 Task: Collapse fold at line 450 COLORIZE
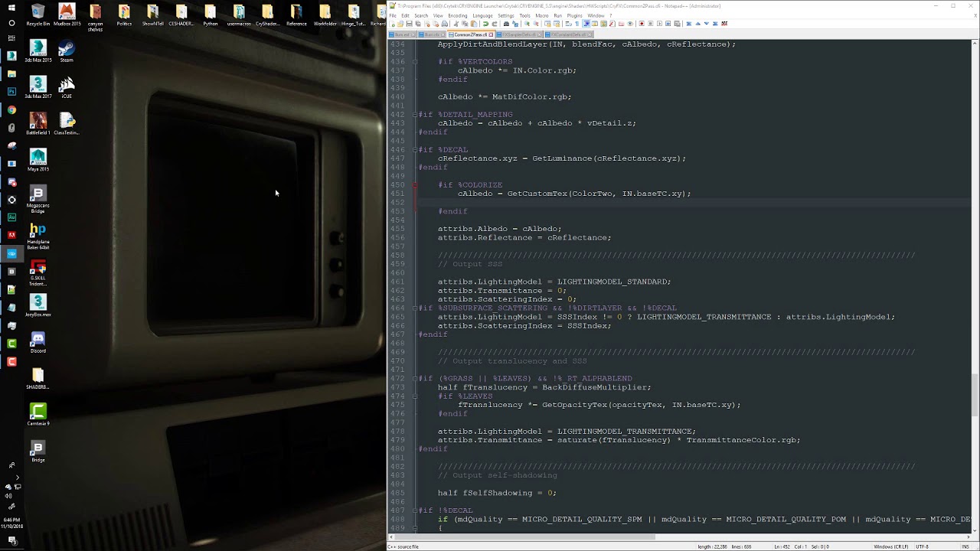point(416,185)
